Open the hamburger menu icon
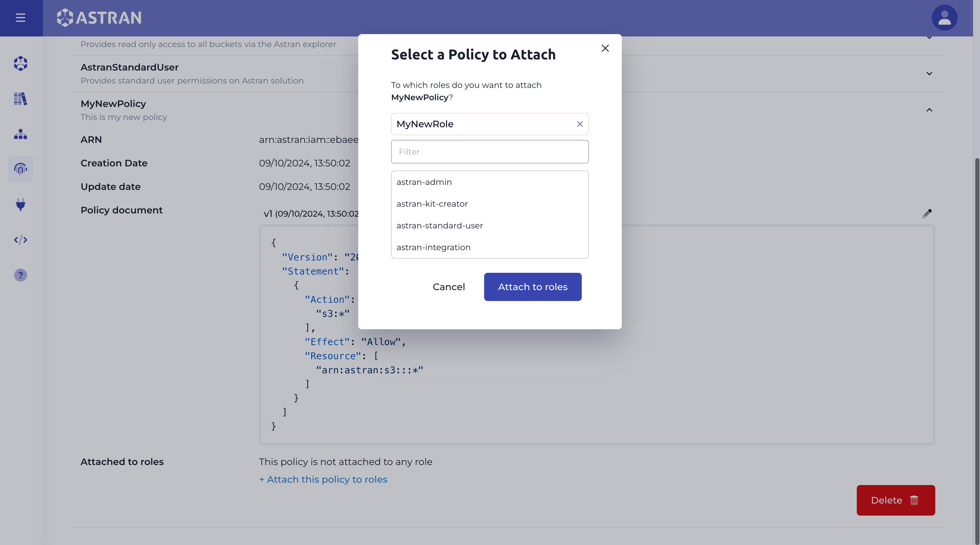This screenshot has width=980, height=545. [x=20, y=17]
